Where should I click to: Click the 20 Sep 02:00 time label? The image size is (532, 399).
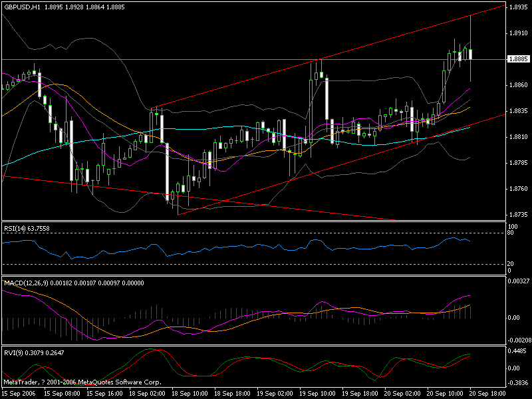pyautogui.click(x=403, y=394)
